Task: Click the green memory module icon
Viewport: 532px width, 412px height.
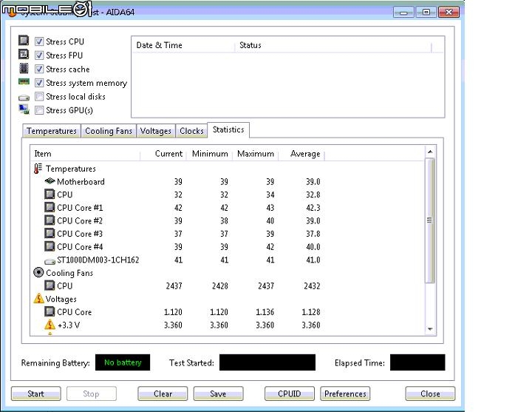Action: click(x=24, y=81)
